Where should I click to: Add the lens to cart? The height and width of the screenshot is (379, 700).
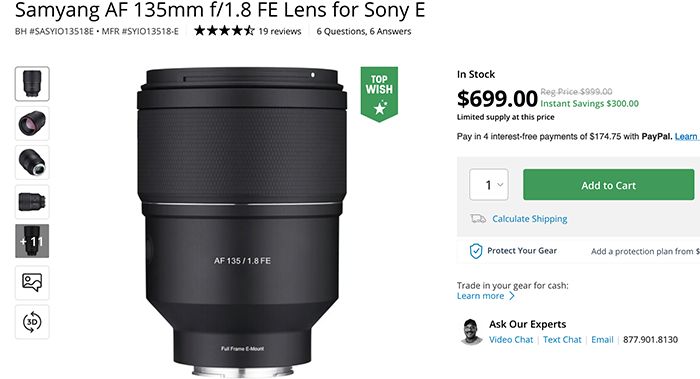point(608,184)
